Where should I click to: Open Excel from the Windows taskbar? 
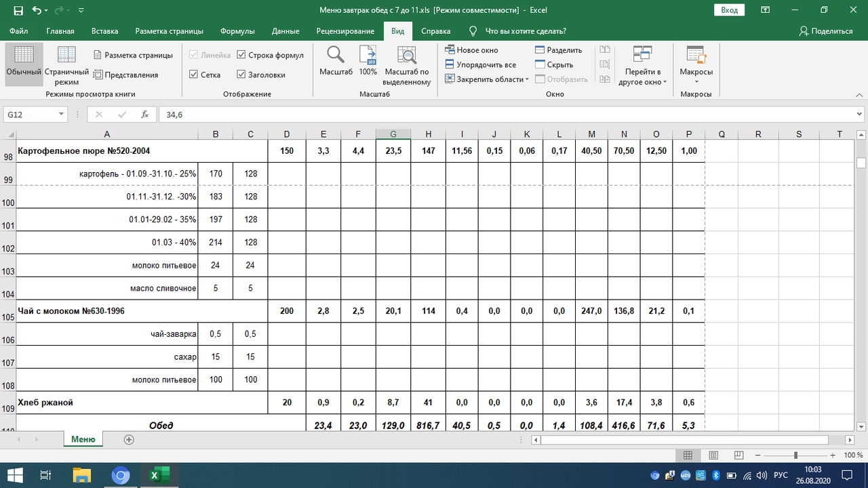[159, 475]
